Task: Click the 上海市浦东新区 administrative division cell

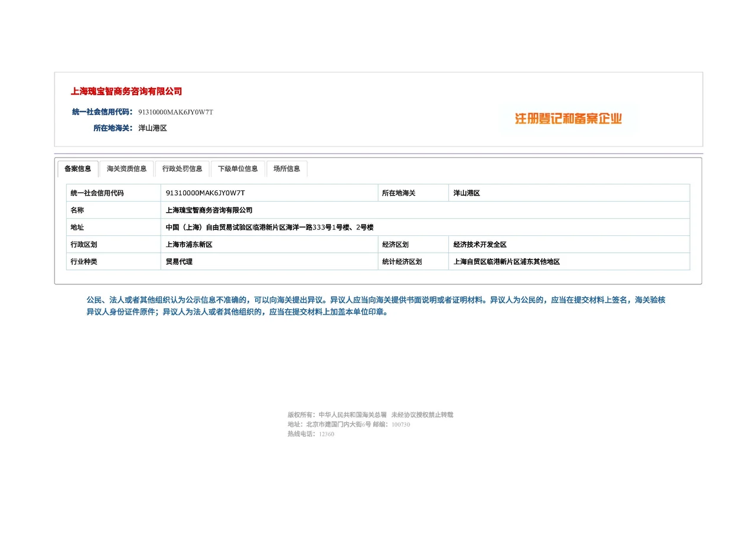Action: [189, 245]
